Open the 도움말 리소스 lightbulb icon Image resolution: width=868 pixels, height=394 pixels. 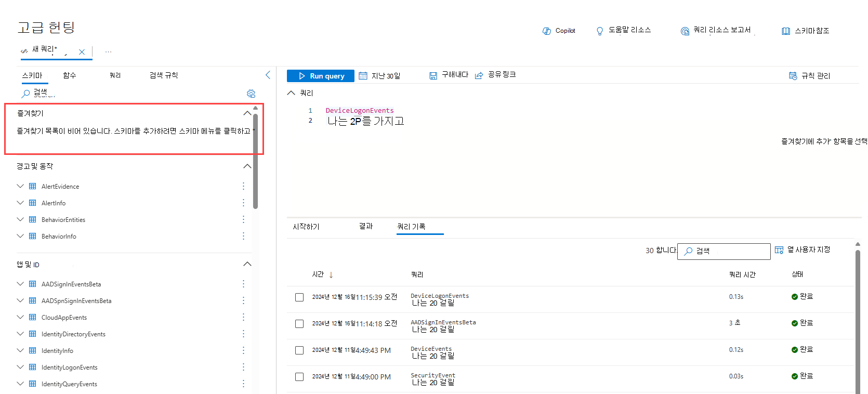click(x=600, y=31)
